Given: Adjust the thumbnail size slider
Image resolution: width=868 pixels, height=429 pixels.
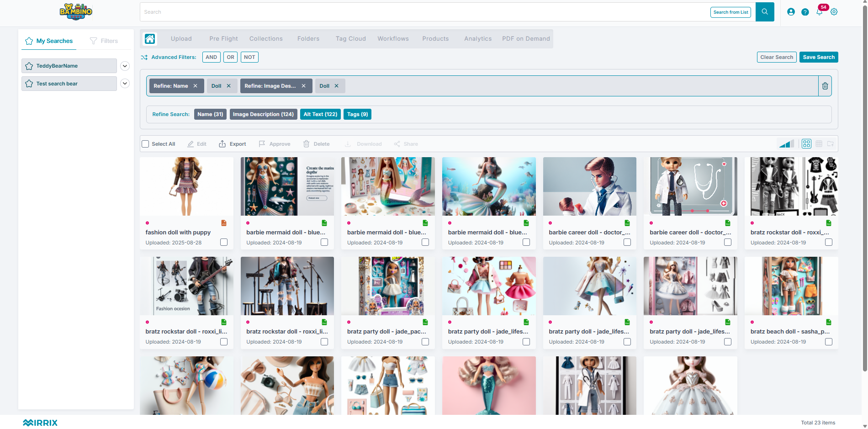Looking at the screenshot, I should tap(786, 144).
